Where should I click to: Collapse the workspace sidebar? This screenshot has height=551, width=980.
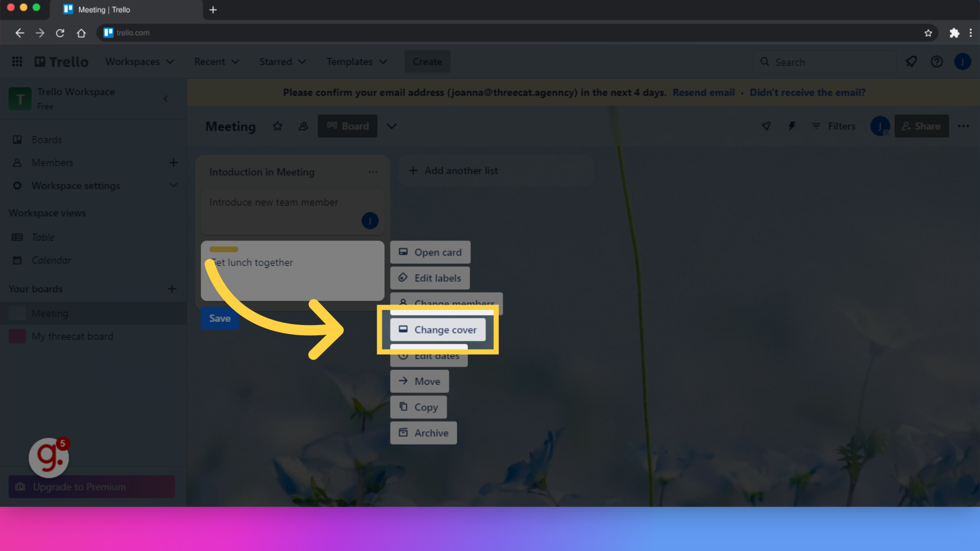tap(165, 98)
